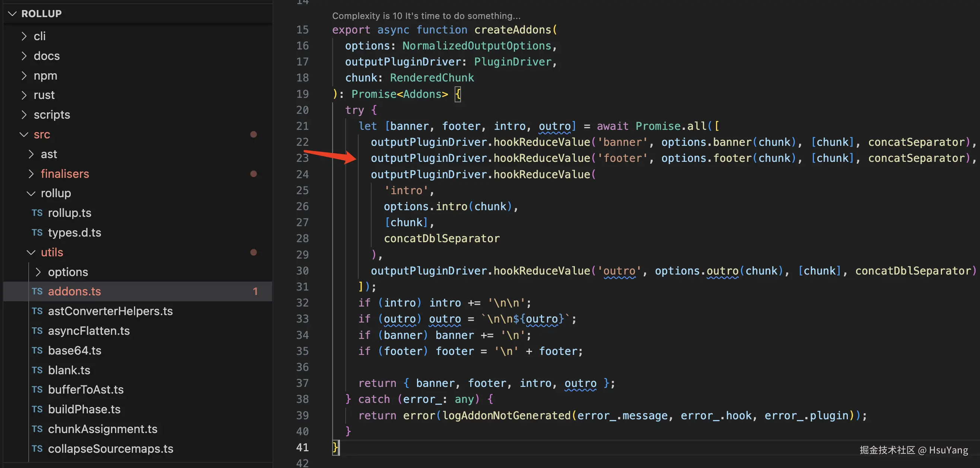Click the problem count badge on addons.ts
The width and height of the screenshot is (980, 468).
[255, 291]
